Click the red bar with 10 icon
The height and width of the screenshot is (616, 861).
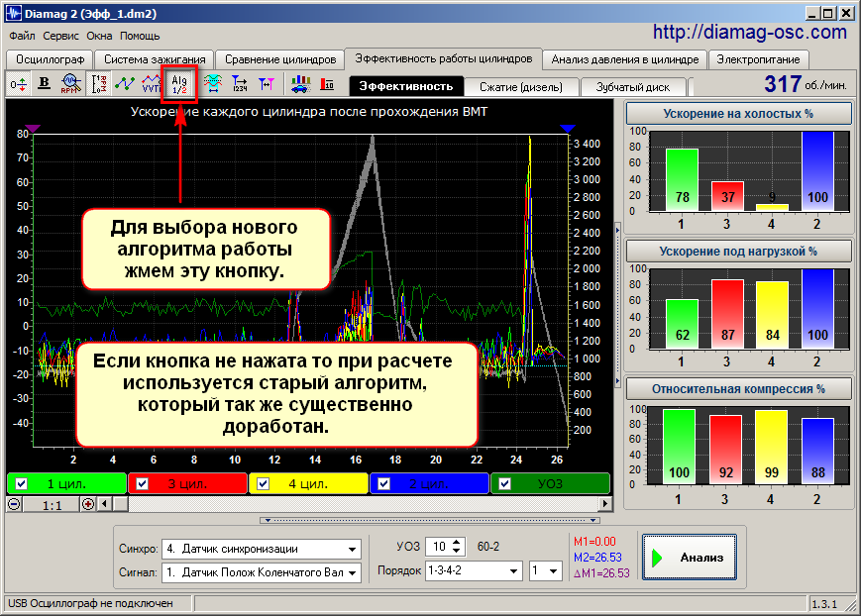pyautogui.click(x=327, y=84)
